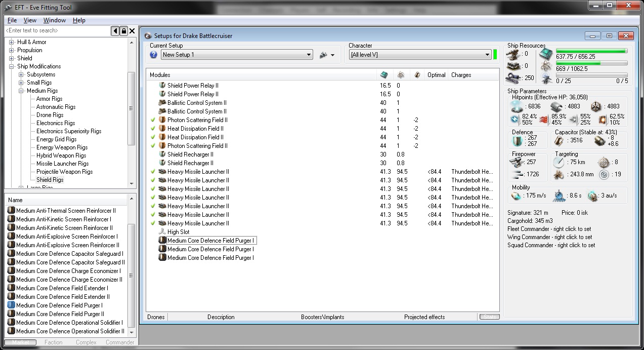
Task: Click first Shield Recharger II icon
Action: (162, 154)
